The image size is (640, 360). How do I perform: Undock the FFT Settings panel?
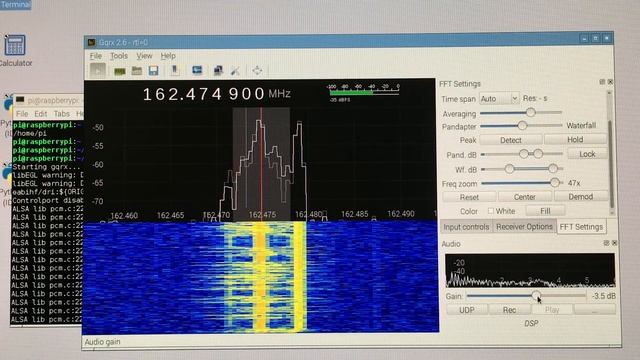pos(602,82)
